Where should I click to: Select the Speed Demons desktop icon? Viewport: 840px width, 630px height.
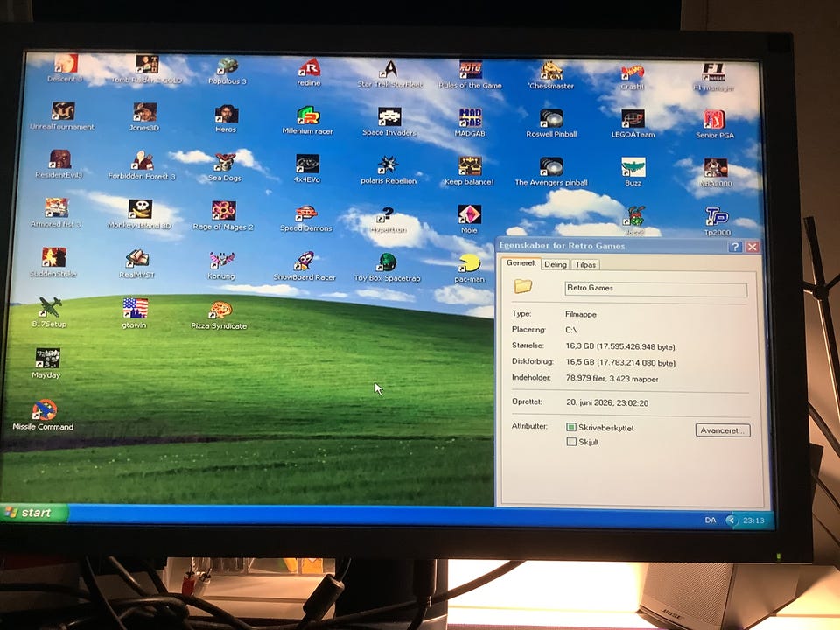coord(306,213)
